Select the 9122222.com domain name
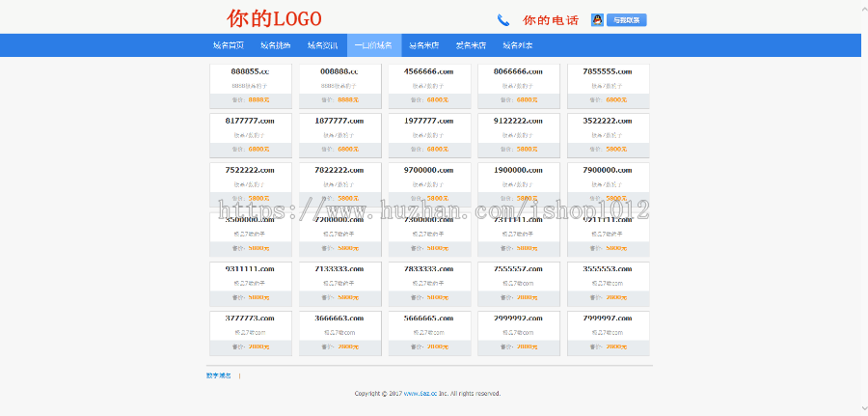 coord(518,121)
